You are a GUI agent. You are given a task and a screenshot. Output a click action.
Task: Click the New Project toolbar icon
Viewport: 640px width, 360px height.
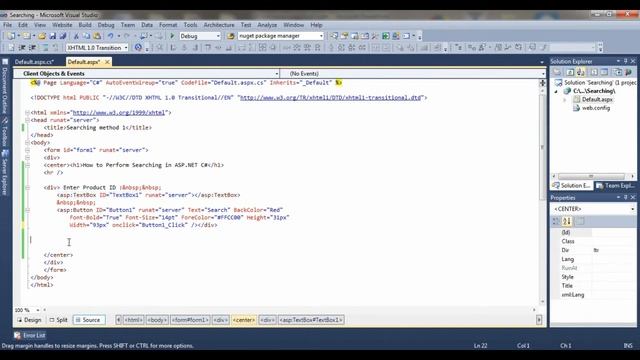click(x=11, y=36)
